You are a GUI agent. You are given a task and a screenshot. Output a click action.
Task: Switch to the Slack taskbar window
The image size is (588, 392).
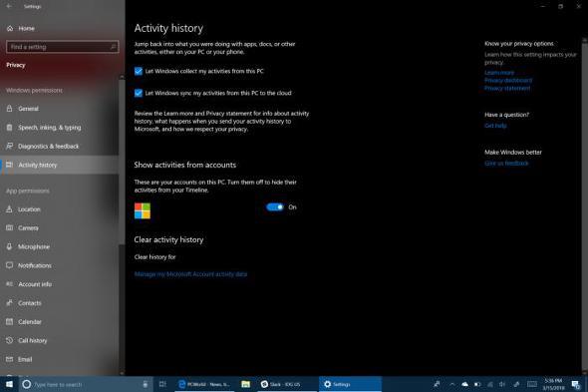click(287, 384)
